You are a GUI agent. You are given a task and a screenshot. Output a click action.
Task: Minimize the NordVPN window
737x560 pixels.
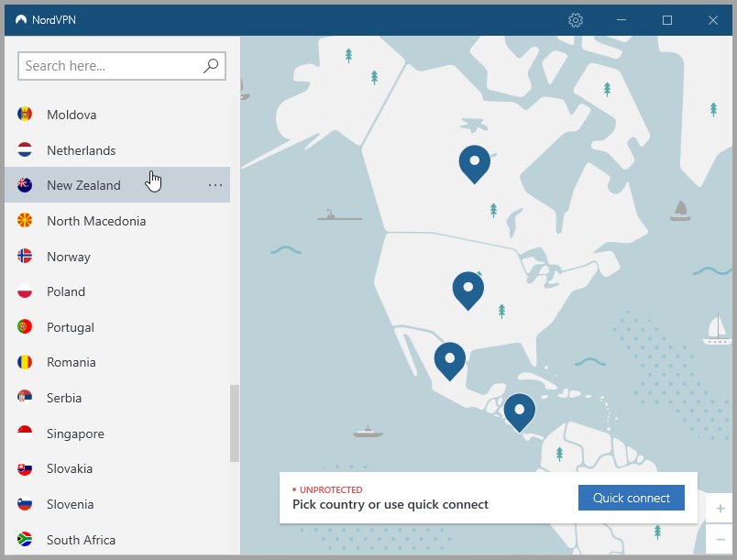[x=621, y=20]
